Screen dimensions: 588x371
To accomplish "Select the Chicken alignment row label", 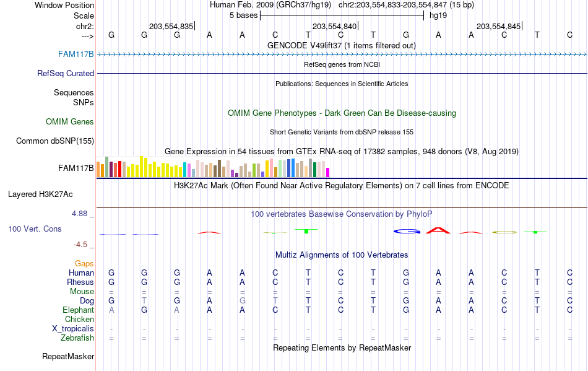I will click(79, 319).
